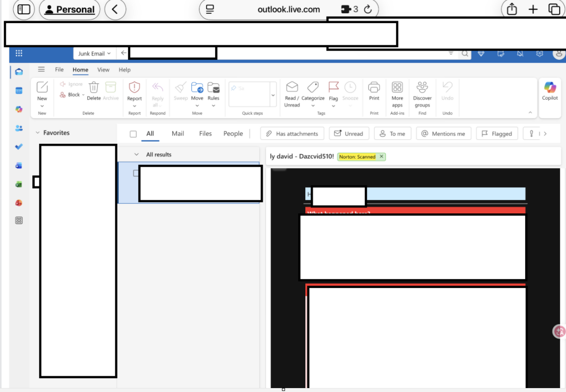Switch to the Mail results tab
The height and width of the screenshot is (392, 566).
(x=178, y=133)
